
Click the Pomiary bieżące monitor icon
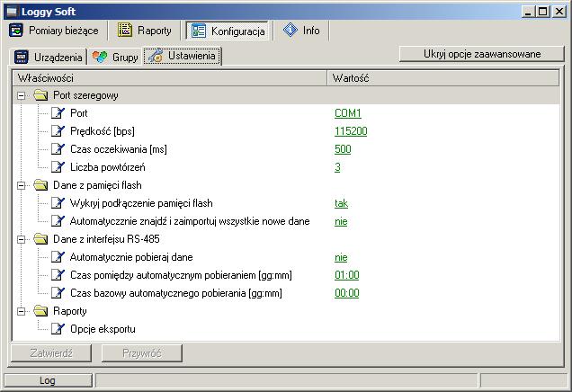(15, 31)
